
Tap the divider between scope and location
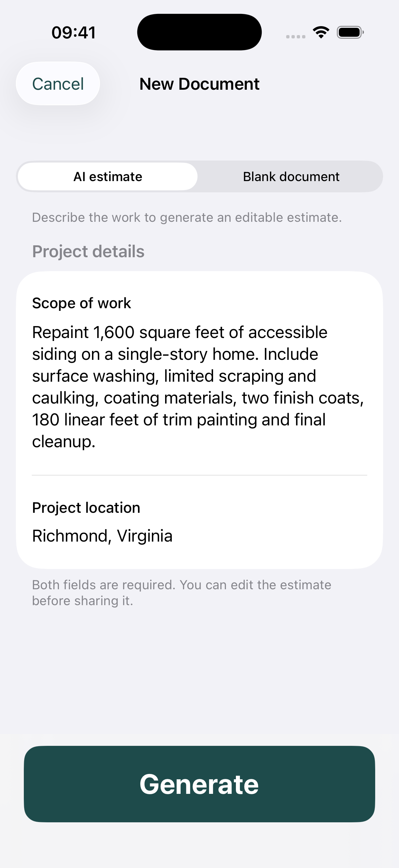(199, 475)
